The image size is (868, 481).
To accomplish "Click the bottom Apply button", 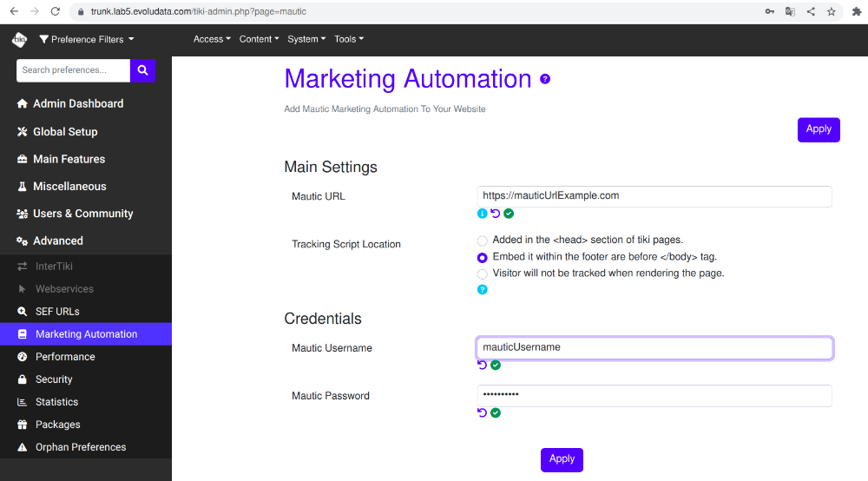I will (x=562, y=459).
